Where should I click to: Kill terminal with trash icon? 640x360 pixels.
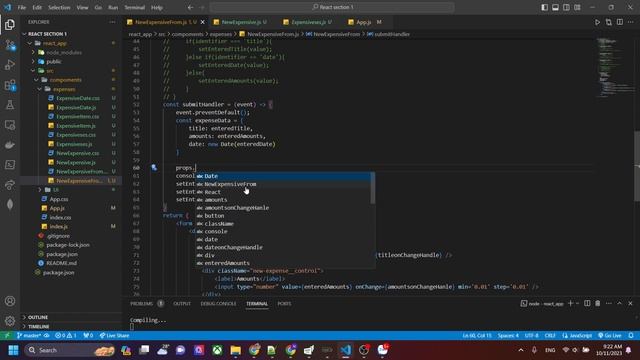598,303
